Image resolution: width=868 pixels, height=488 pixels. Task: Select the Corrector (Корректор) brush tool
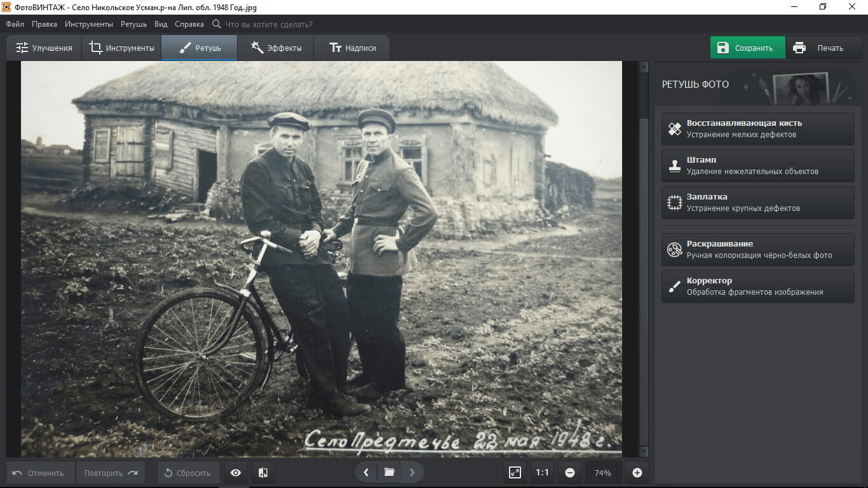(x=757, y=287)
